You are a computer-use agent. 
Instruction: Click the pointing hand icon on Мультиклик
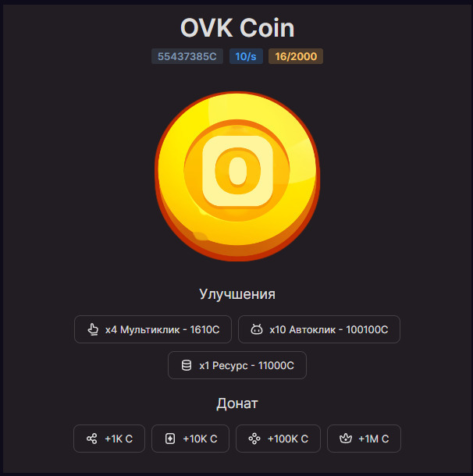[x=93, y=329]
